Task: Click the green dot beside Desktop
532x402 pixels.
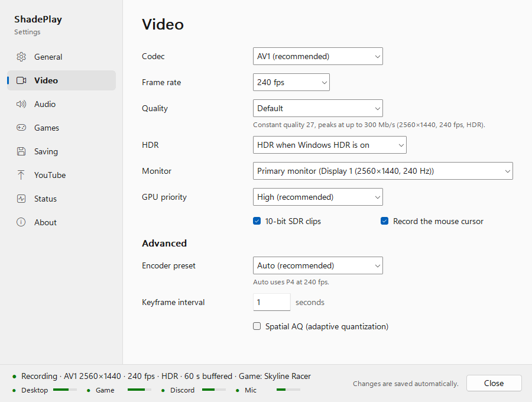Action: (14, 390)
